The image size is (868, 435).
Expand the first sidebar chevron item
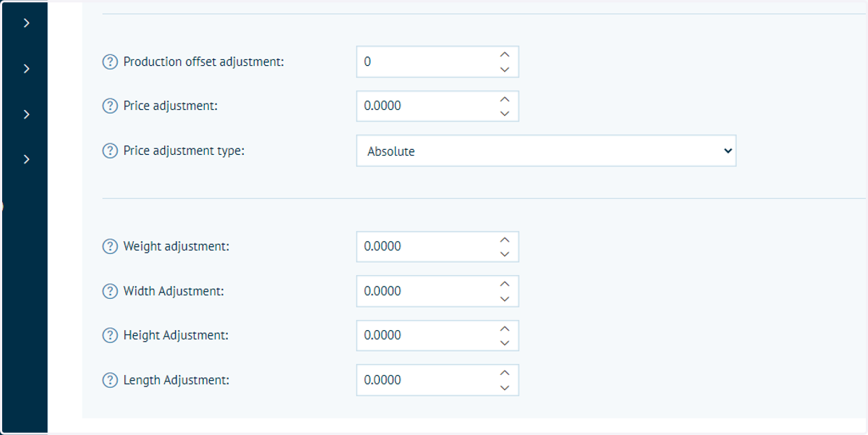[x=26, y=23]
